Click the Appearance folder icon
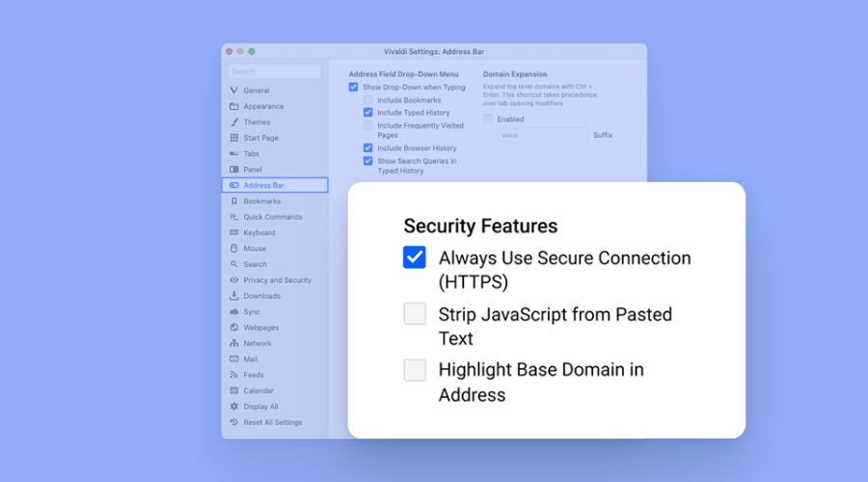 point(234,106)
